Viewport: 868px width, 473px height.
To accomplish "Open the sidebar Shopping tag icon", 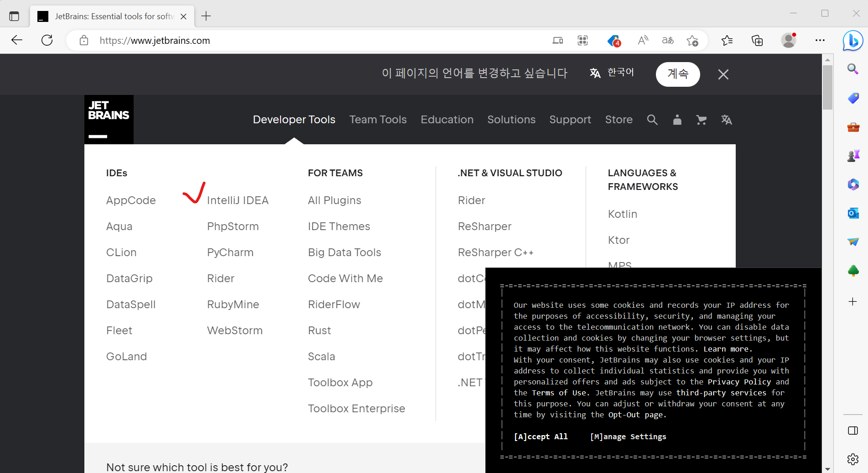I will point(853,98).
